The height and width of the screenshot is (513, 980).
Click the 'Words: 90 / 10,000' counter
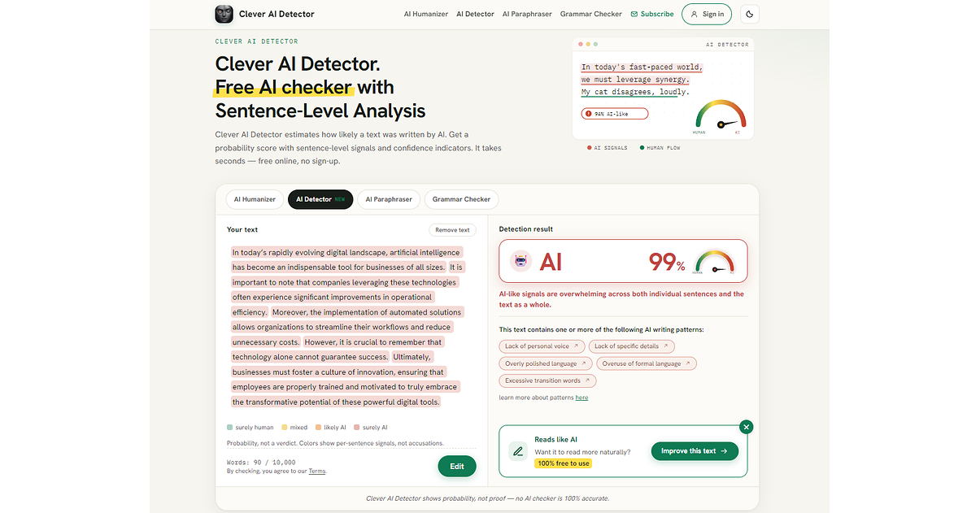pos(261,462)
